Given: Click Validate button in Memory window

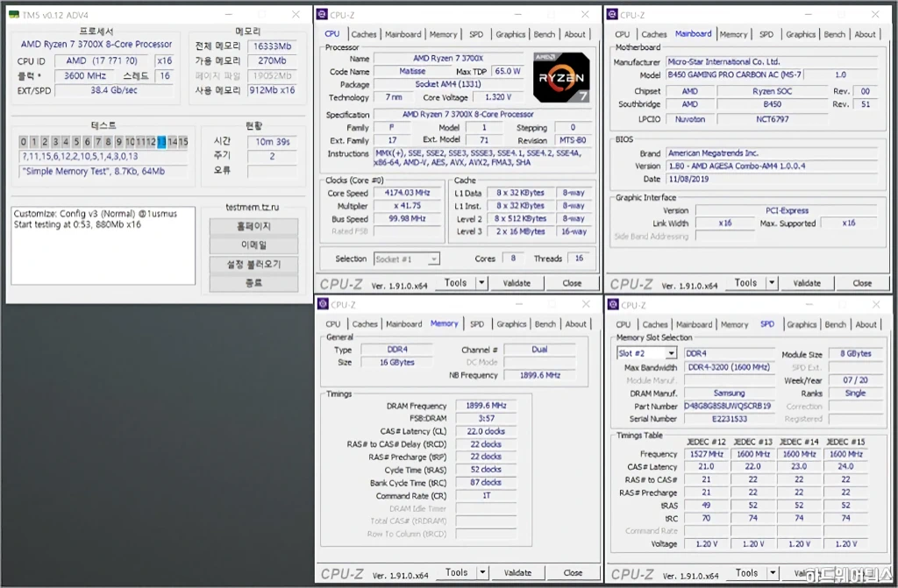Looking at the screenshot, I should point(517,572).
